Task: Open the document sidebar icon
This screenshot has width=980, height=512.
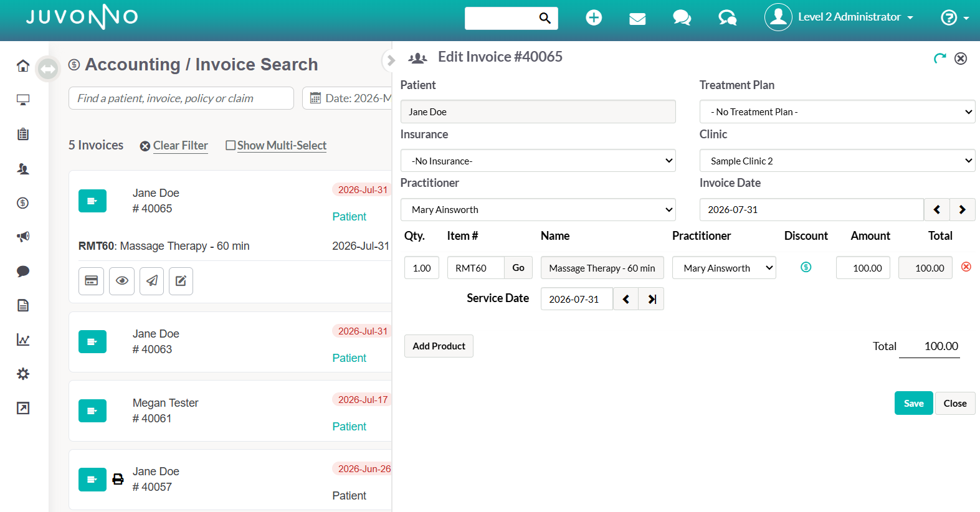Action: click(x=23, y=305)
